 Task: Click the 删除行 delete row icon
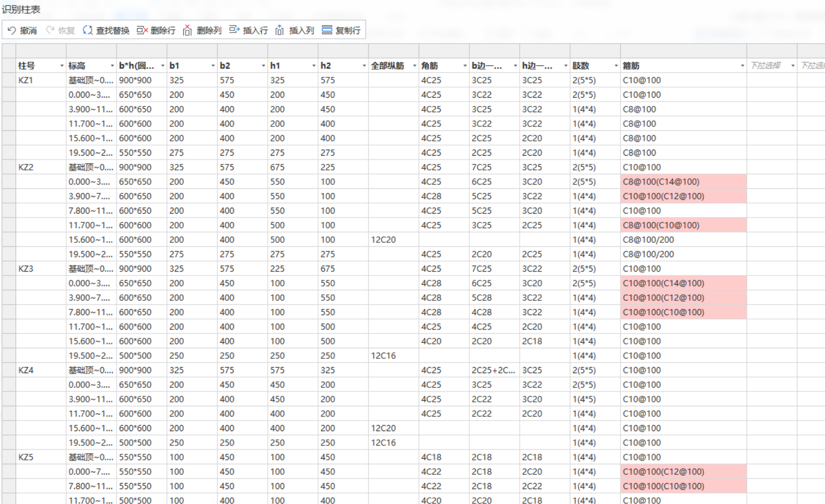(x=142, y=30)
